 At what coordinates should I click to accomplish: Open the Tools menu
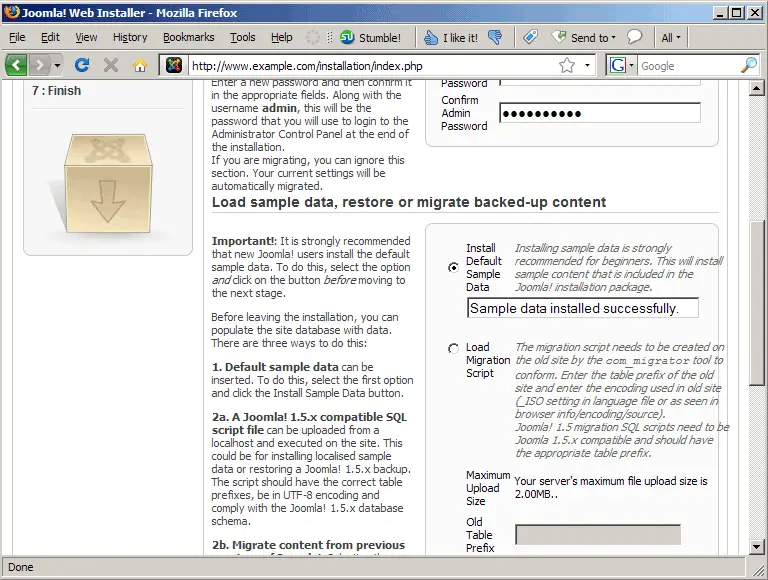pyautogui.click(x=243, y=37)
